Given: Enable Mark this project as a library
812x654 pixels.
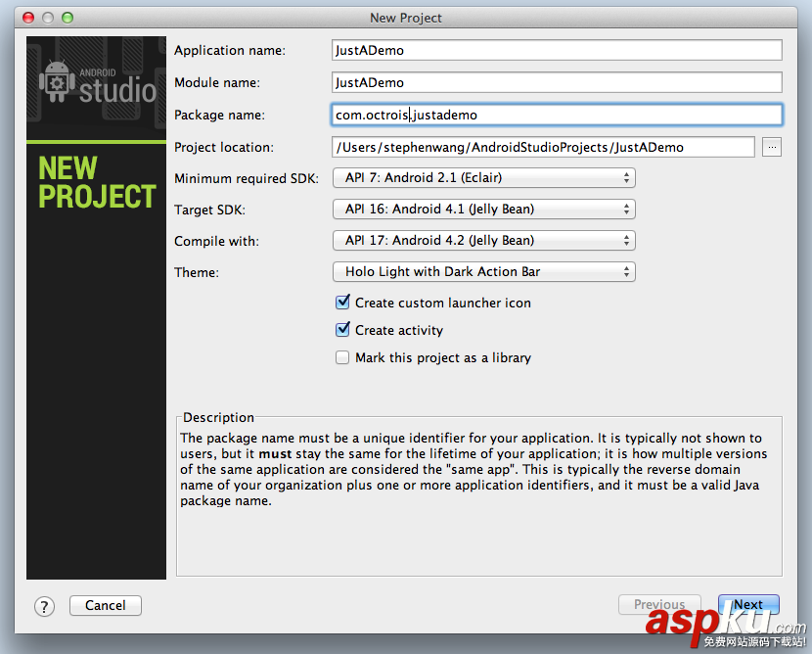Looking at the screenshot, I should pyautogui.click(x=342, y=358).
